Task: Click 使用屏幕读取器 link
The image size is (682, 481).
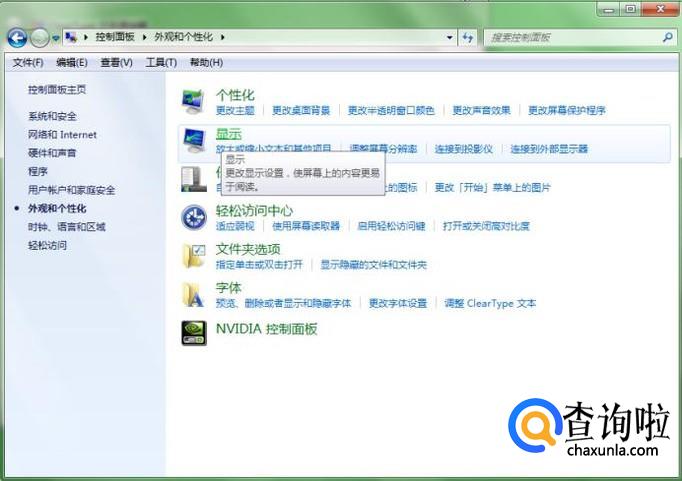Action: pos(306,226)
